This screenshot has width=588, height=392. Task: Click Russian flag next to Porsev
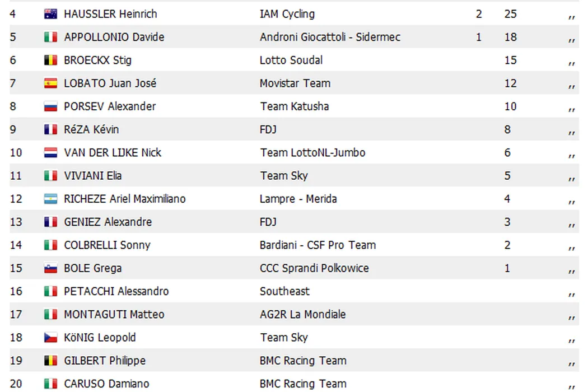(50, 106)
